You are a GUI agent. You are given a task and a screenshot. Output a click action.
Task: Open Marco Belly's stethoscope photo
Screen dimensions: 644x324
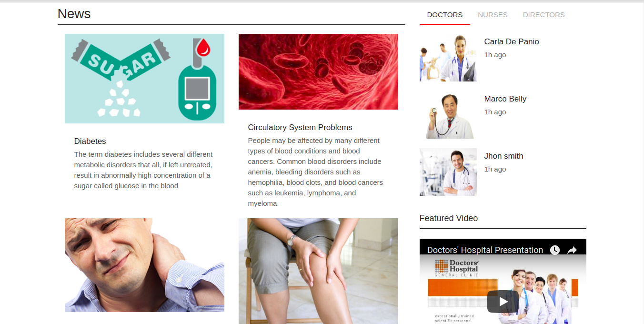click(448, 115)
